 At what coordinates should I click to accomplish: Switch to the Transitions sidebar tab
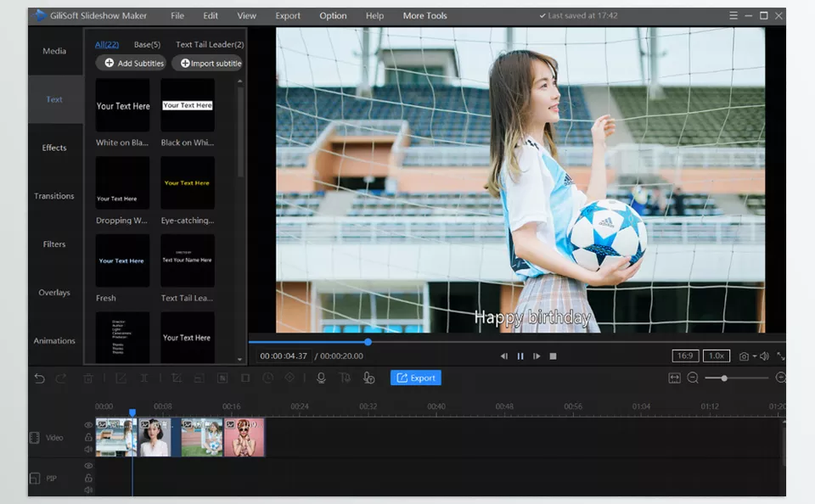tap(54, 196)
